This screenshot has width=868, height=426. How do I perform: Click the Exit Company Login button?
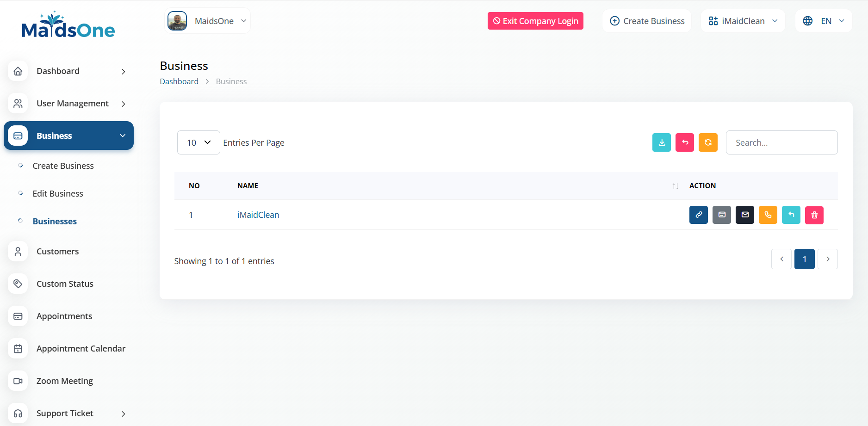click(535, 21)
